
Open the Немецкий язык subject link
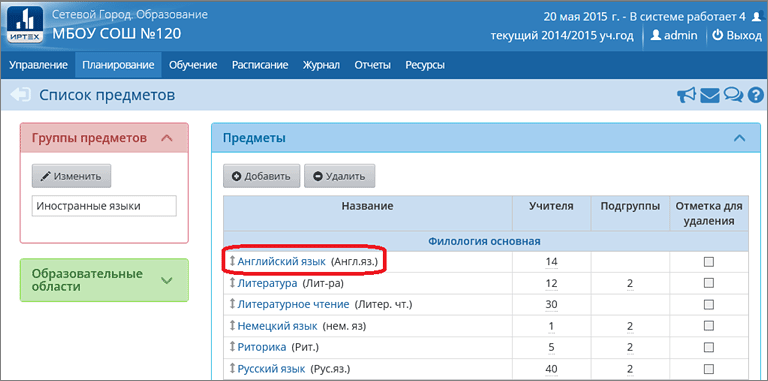[x=277, y=326]
